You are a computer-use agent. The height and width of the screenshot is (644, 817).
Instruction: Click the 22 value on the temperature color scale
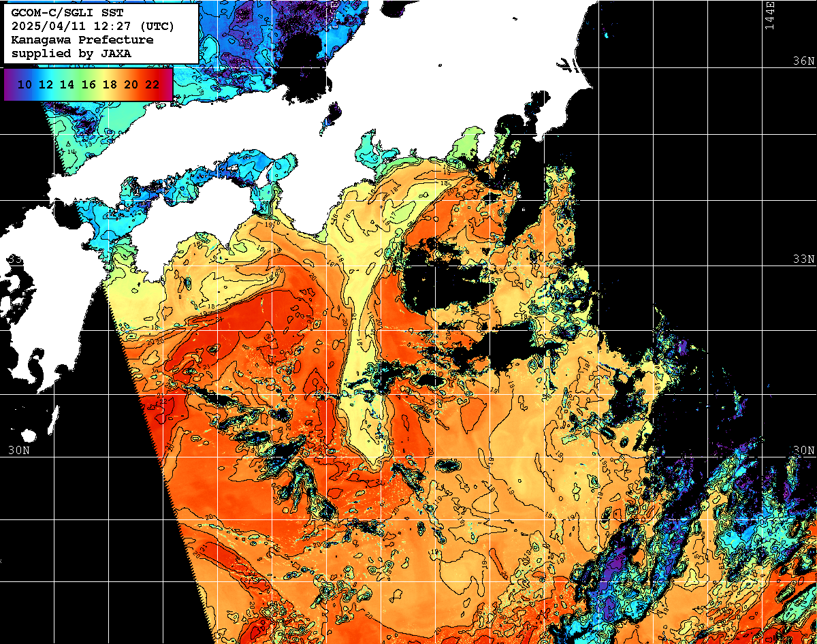coord(153,84)
